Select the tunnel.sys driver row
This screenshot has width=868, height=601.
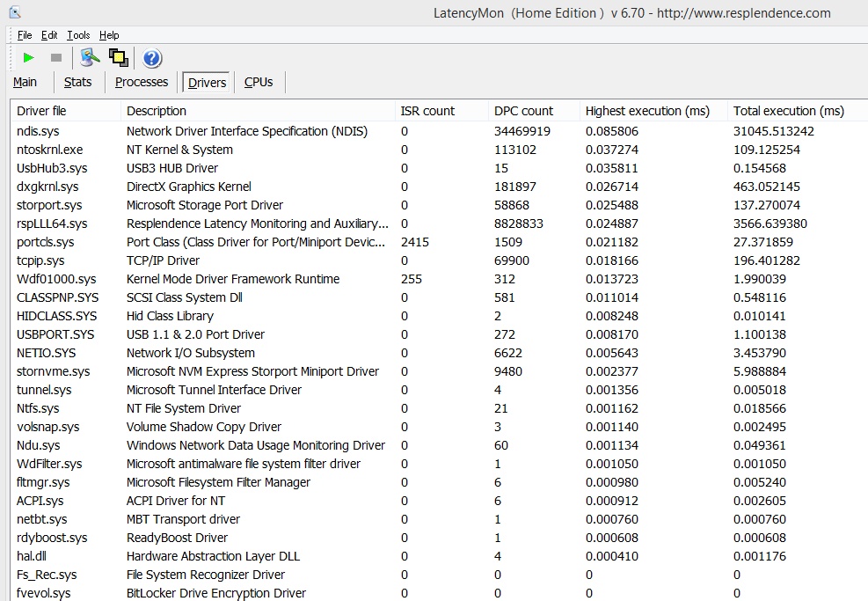[x=439, y=390]
